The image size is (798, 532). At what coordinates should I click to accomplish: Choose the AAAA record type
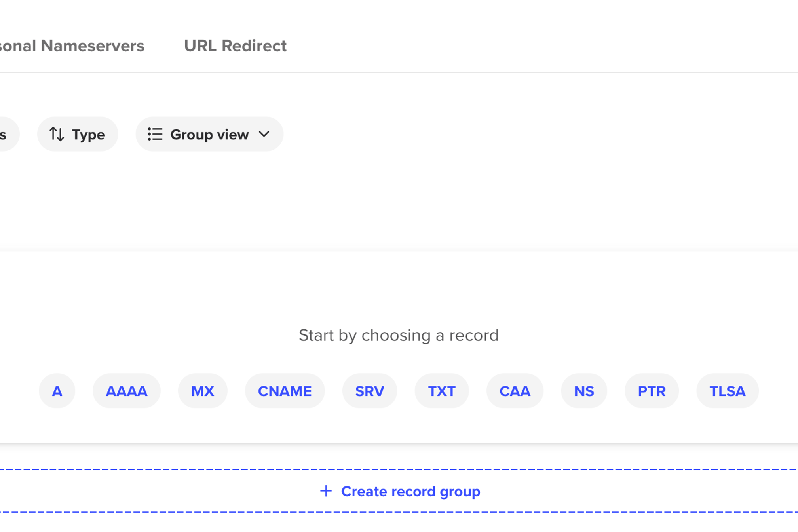tap(127, 391)
